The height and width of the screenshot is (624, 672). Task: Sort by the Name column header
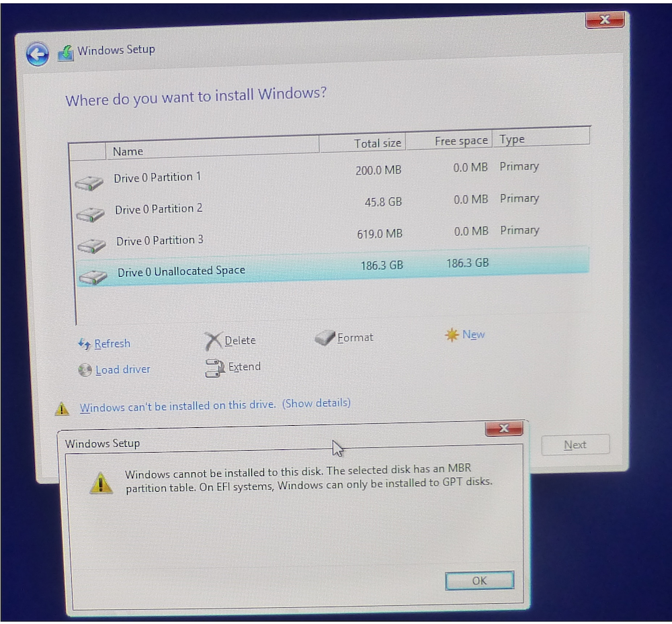(212, 148)
